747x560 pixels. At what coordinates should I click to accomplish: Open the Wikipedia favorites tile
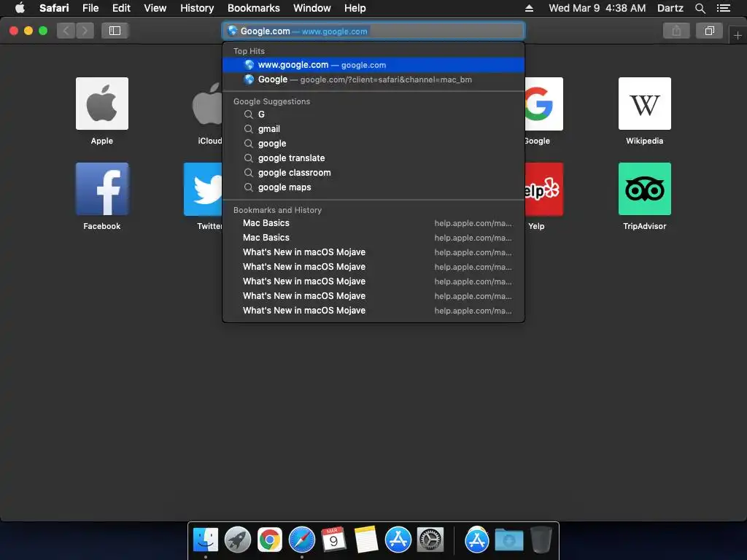coord(645,104)
